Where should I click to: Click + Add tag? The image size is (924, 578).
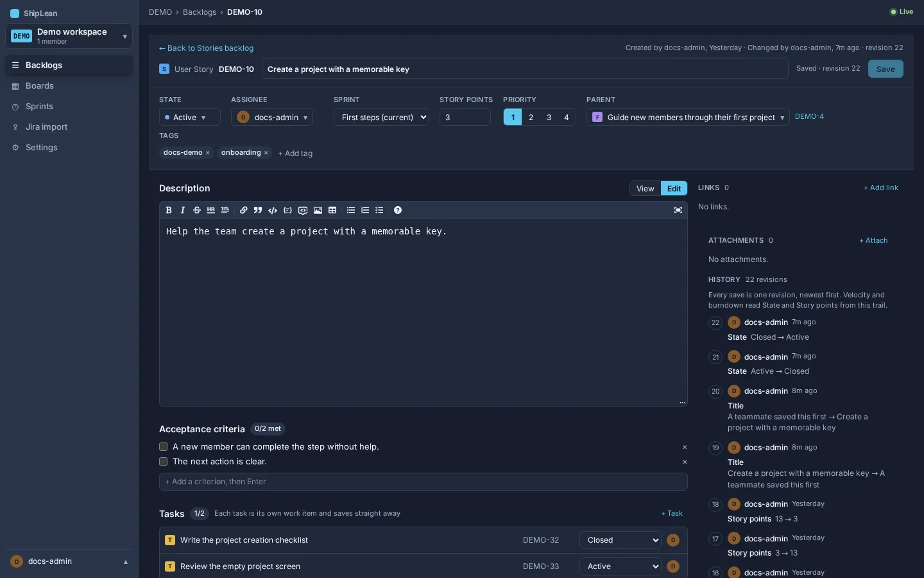pyautogui.click(x=295, y=153)
